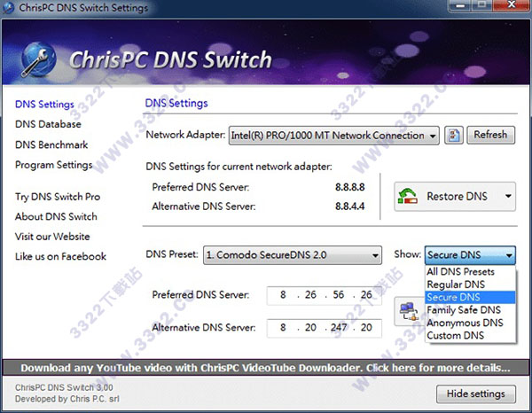Open DNS Settings in sidebar
Viewport: 532px width, 413px height.
coord(44,104)
